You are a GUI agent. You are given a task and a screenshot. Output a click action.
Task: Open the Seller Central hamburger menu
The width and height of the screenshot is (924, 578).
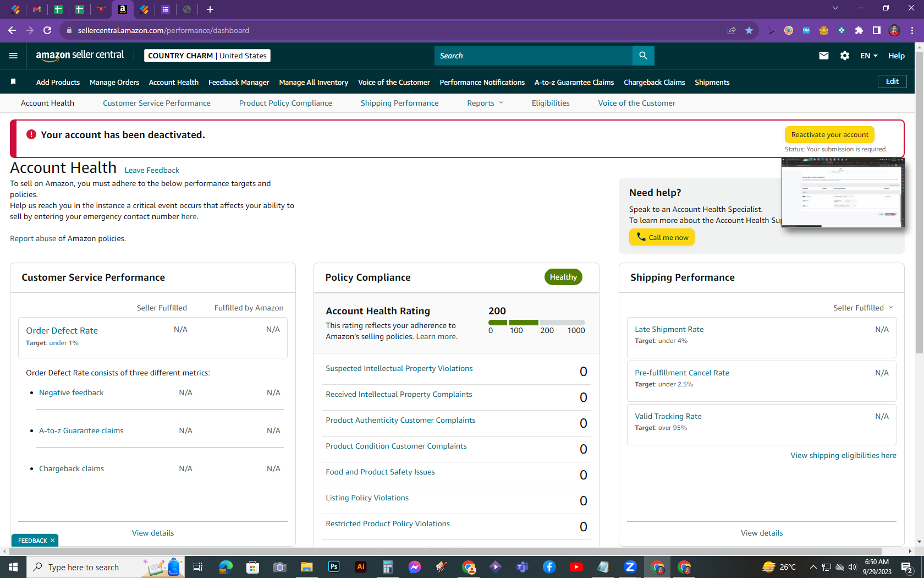point(13,56)
